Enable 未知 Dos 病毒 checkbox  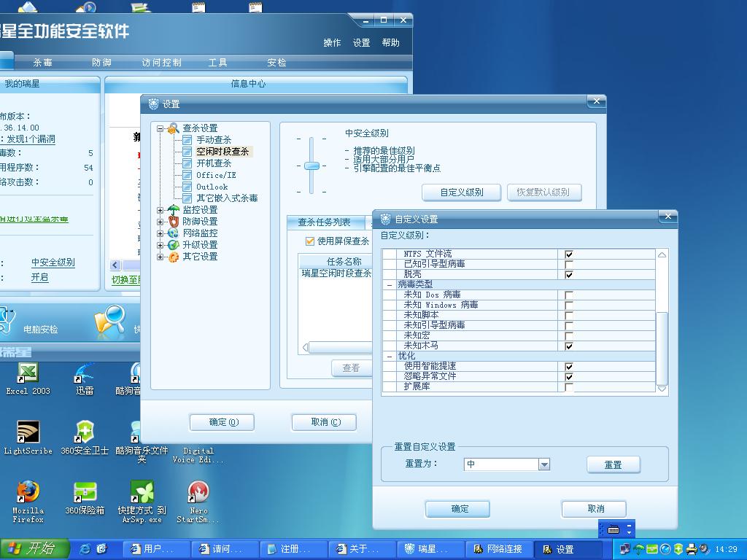pos(569,295)
